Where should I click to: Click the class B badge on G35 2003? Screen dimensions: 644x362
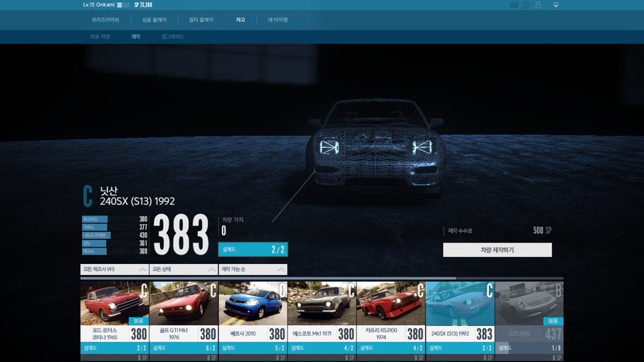pos(557,291)
